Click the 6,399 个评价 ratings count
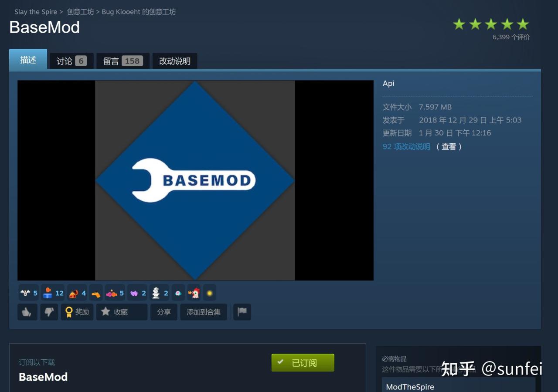 pyautogui.click(x=511, y=37)
